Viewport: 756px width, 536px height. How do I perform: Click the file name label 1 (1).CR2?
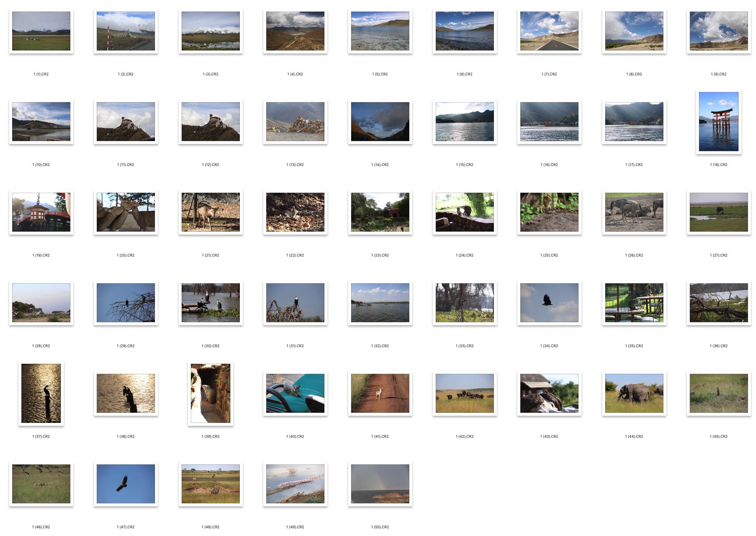coord(41,74)
